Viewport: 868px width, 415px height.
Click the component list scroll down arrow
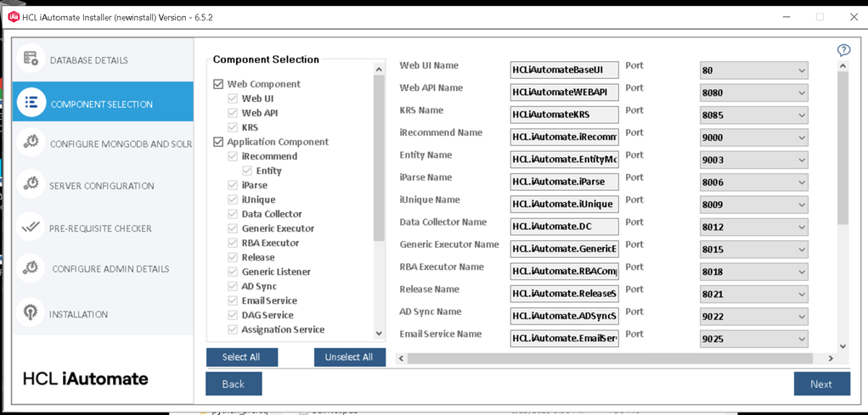[379, 334]
